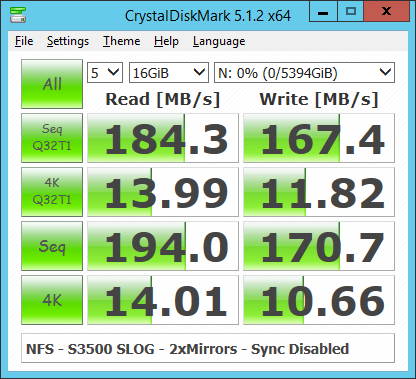Click the NFS S3500 SLOG comment field

point(208,348)
